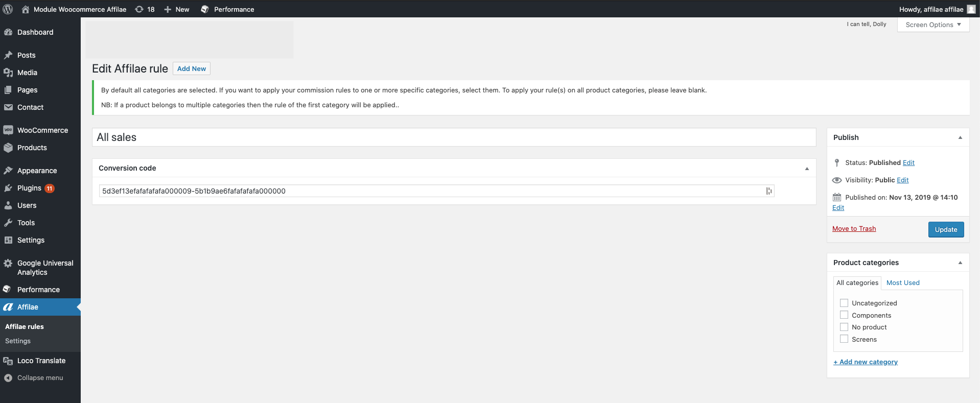Image resolution: width=980 pixels, height=403 pixels.
Task: Click the Update button
Action: click(946, 229)
